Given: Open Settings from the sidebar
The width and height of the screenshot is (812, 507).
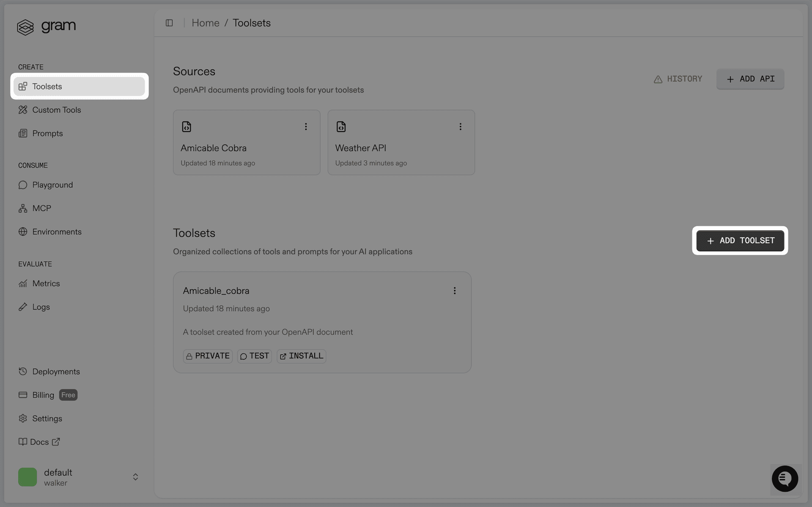Looking at the screenshot, I should pyautogui.click(x=47, y=418).
